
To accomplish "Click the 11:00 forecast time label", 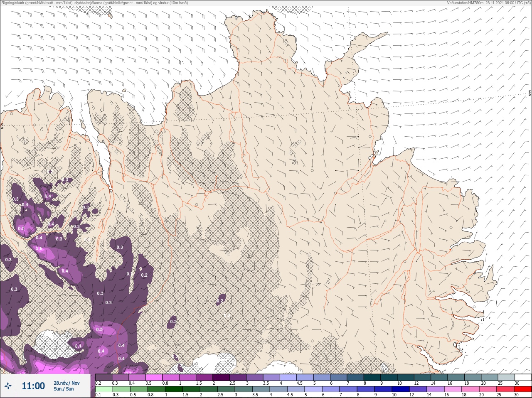I will [x=33, y=386].
